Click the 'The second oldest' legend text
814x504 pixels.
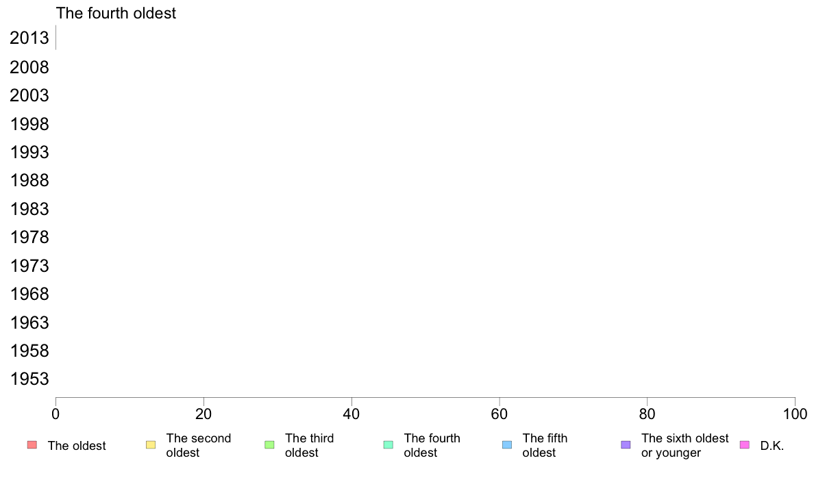(198, 445)
